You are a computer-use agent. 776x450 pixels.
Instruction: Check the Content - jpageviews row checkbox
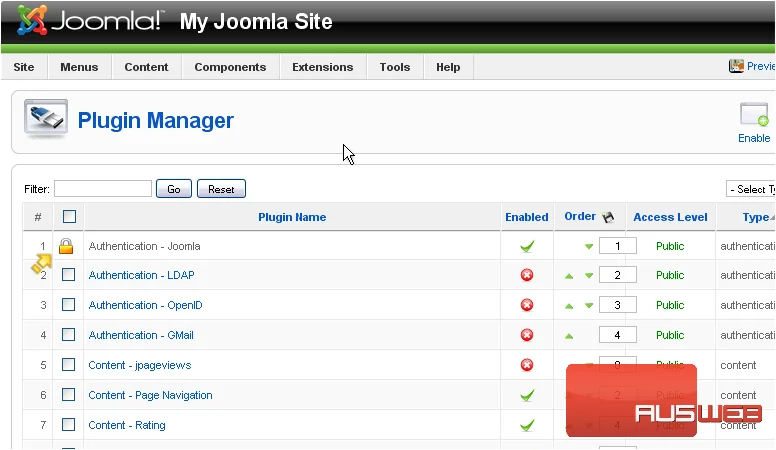(68, 365)
